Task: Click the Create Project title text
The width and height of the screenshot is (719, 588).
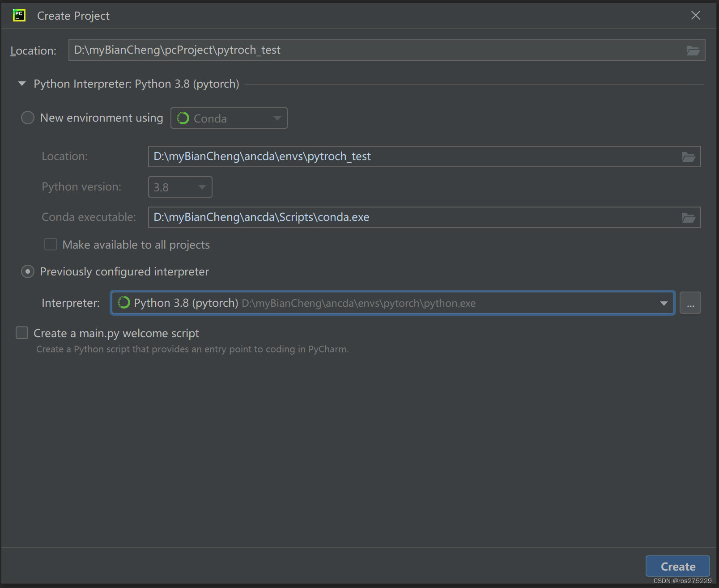Action: [73, 16]
